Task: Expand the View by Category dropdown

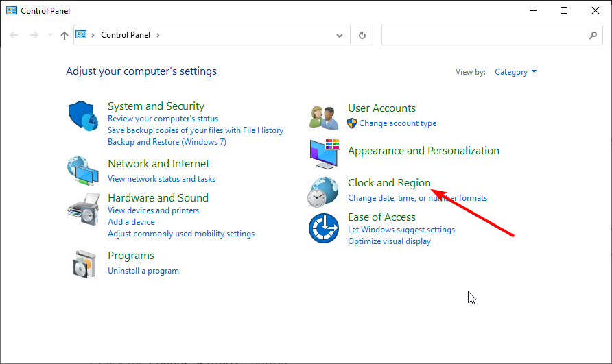Action: click(515, 72)
